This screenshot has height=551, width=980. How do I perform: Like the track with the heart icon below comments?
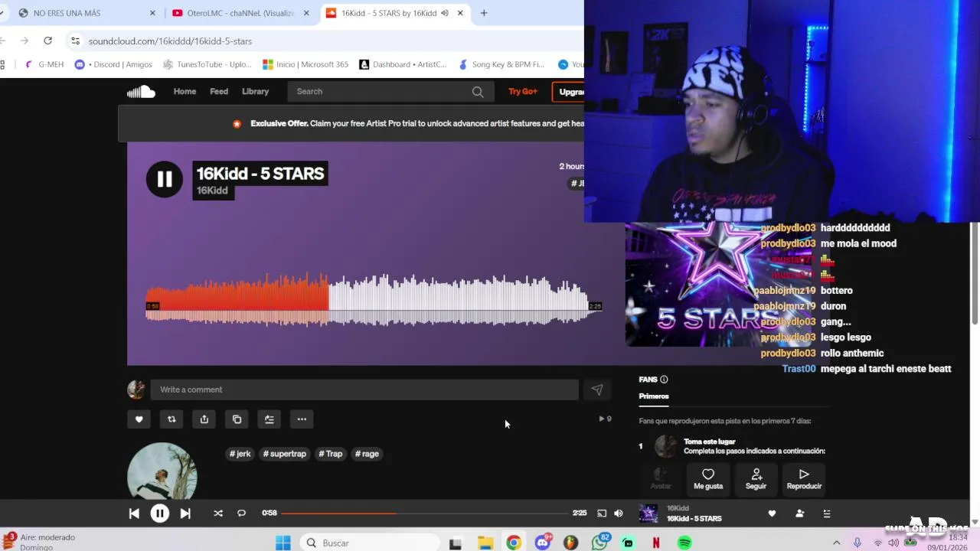(x=139, y=419)
